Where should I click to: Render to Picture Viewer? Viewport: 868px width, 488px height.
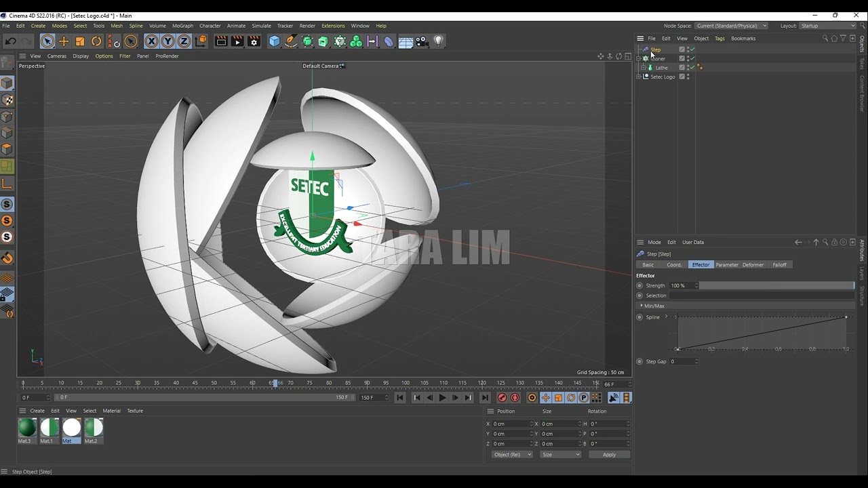point(237,41)
